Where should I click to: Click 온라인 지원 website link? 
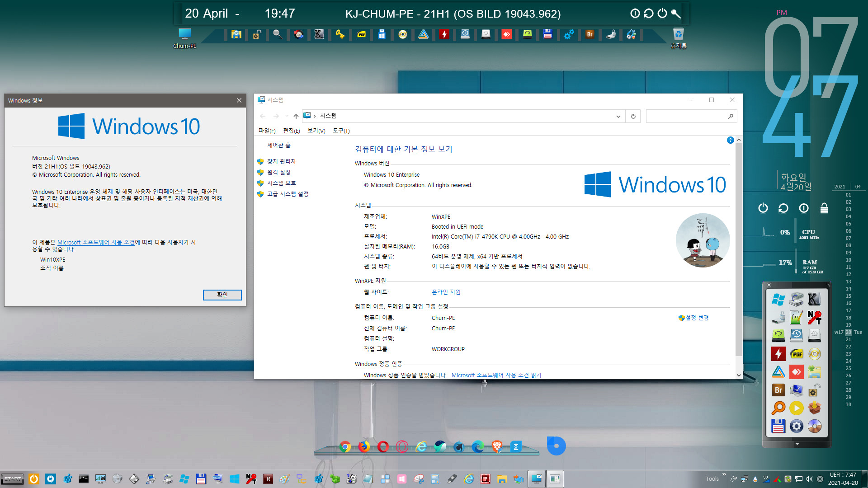(x=446, y=292)
